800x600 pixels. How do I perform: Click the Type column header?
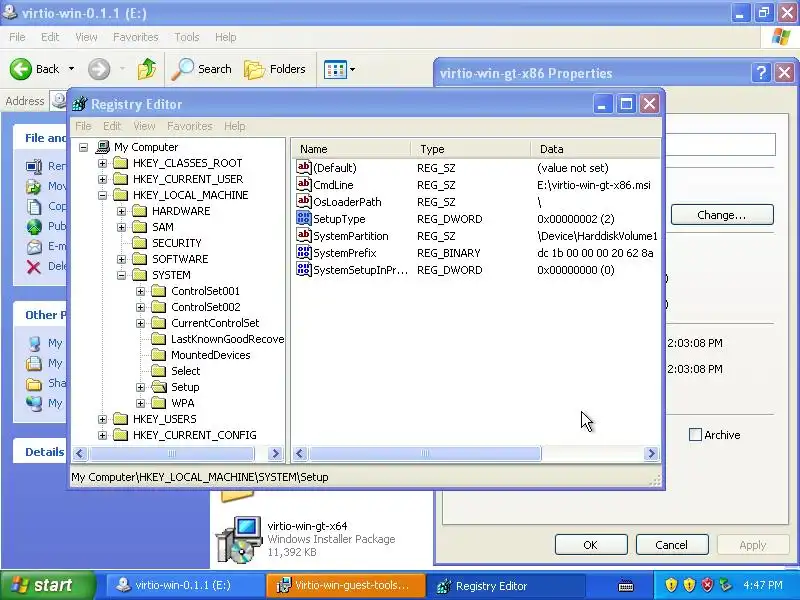[470, 149]
